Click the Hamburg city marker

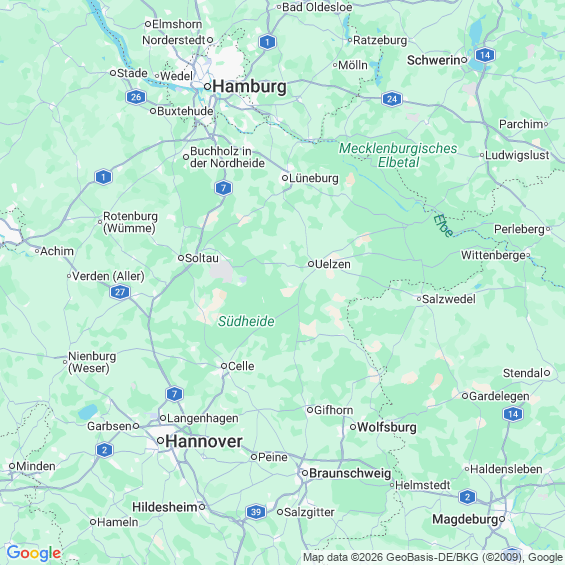click(207, 86)
